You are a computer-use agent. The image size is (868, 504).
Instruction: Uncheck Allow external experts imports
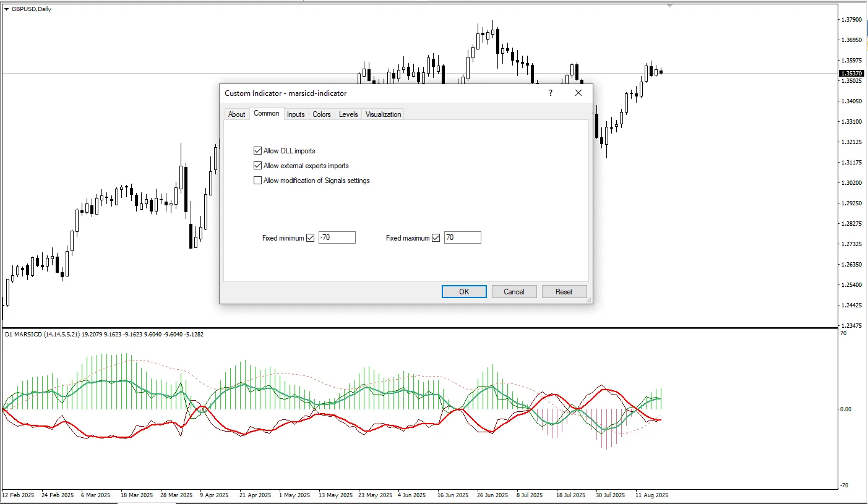point(258,166)
